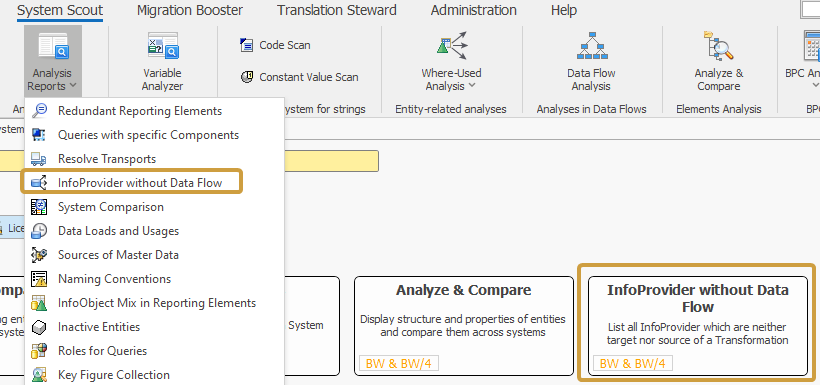Click BW & BW/4 tag on Analyze & Compare tile

pyautogui.click(x=398, y=364)
